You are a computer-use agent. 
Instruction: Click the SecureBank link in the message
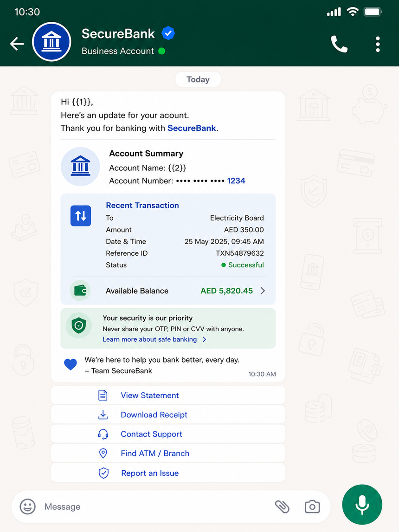192,128
